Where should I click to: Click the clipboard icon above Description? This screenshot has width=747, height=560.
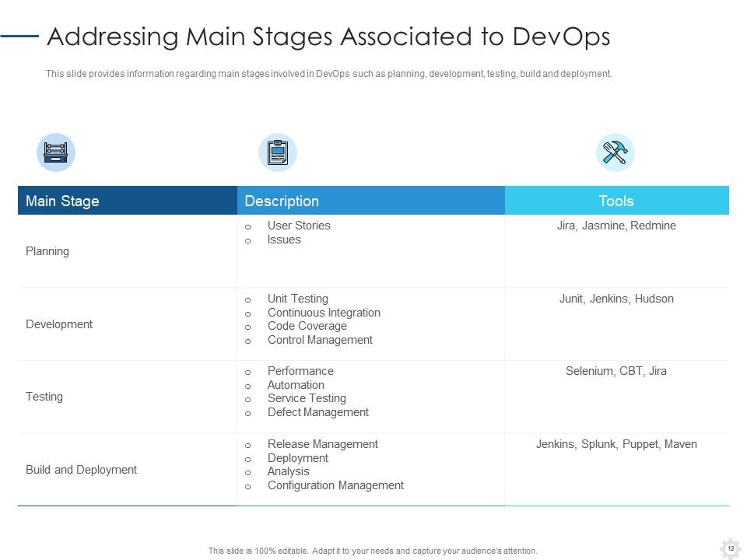[278, 152]
